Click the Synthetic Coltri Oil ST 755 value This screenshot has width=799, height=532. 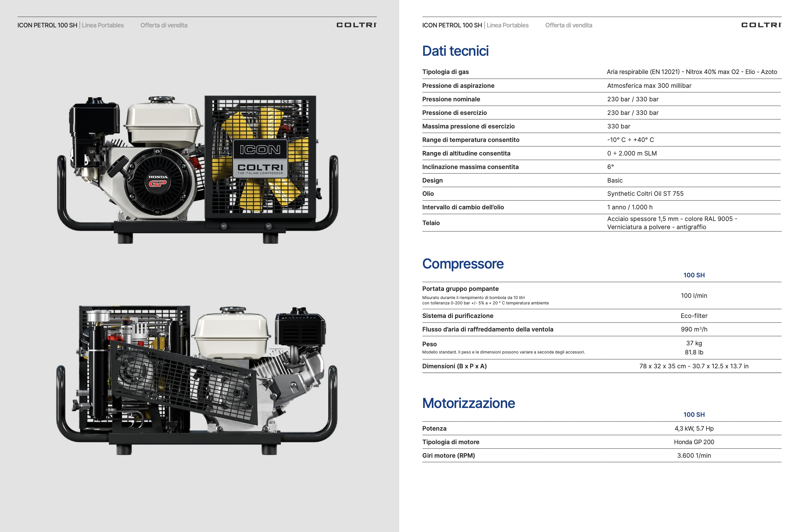point(645,194)
